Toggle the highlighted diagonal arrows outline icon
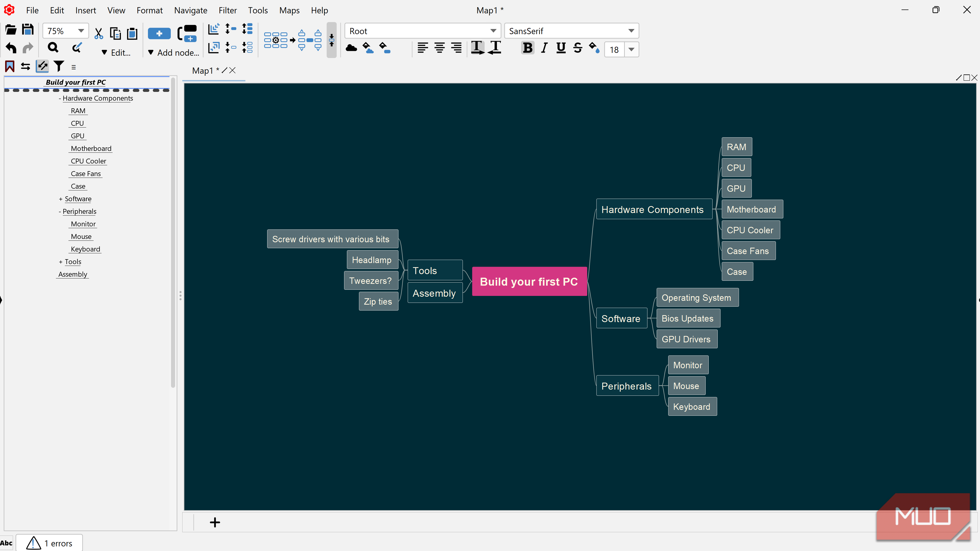980x551 pixels. 42,66
